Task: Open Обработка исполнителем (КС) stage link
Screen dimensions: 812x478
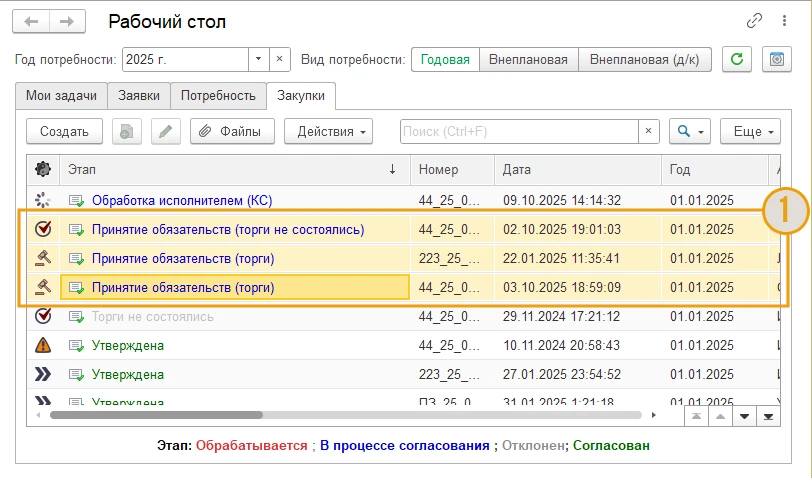Action: point(182,200)
